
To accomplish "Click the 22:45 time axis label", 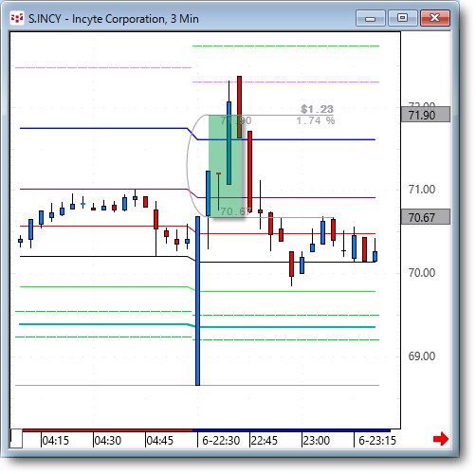I will pyautogui.click(x=265, y=440).
